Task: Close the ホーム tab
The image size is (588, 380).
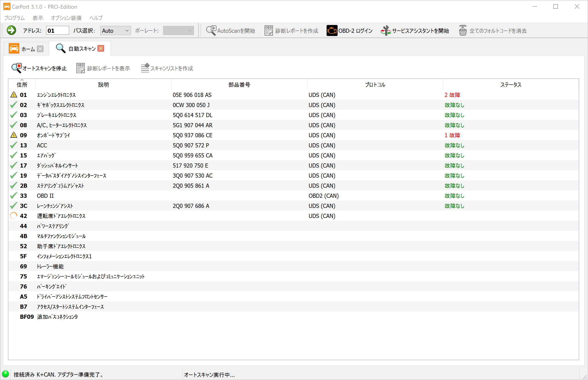Action: (40, 49)
